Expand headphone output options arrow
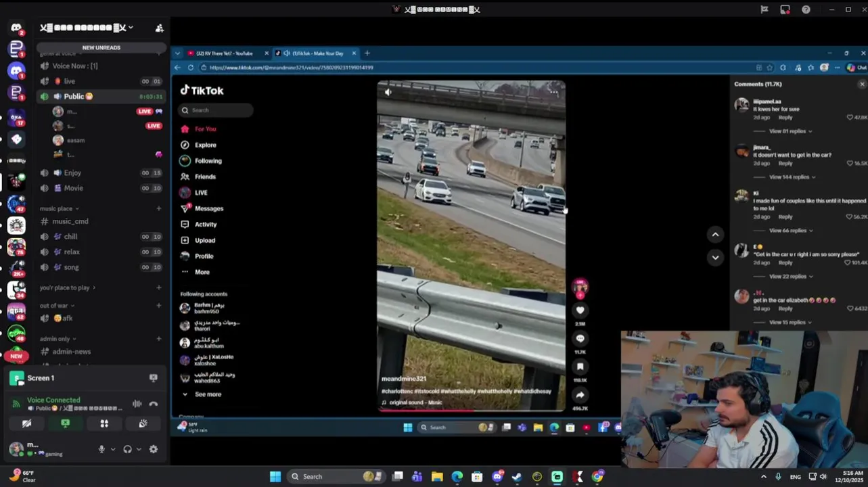This screenshot has width=868, height=487. click(139, 449)
